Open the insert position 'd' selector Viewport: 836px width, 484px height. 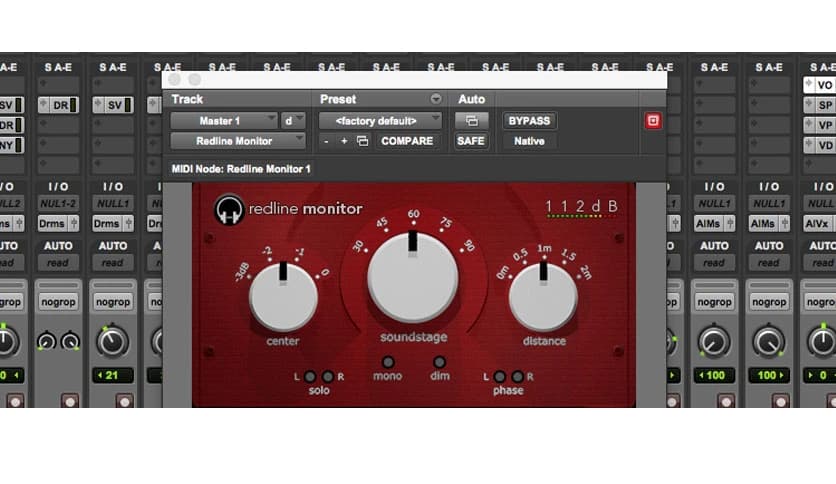click(293, 121)
